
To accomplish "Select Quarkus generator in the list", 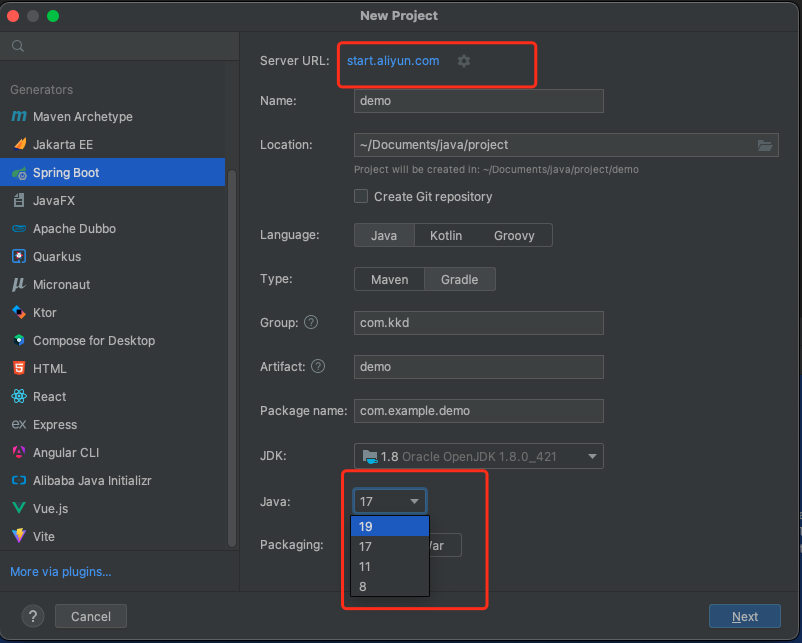I will pyautogui.click(x=113, y=256).
